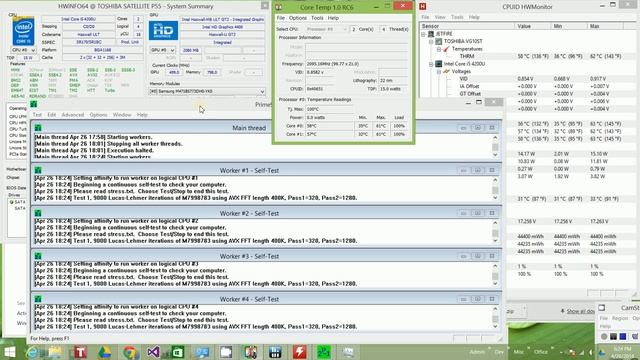Open Visual Studio from the taskbar
This screenshot has width=640, height=360.
pyautogui.click(x=153, y=352)
